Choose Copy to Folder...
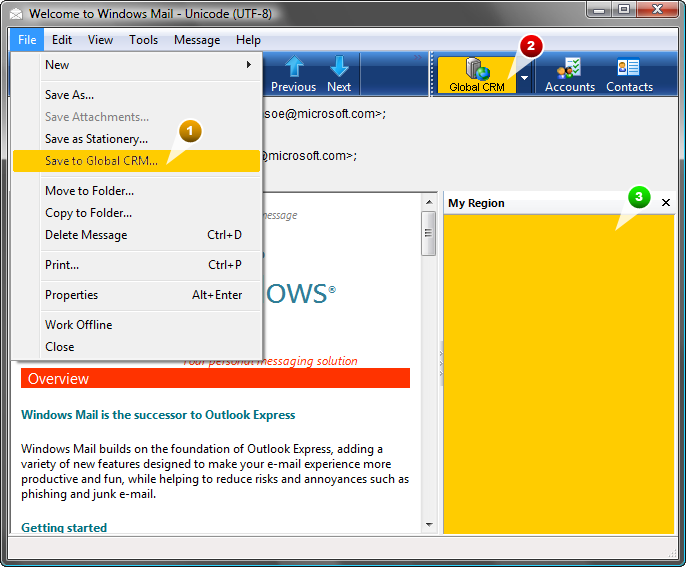 pos(136,213)
